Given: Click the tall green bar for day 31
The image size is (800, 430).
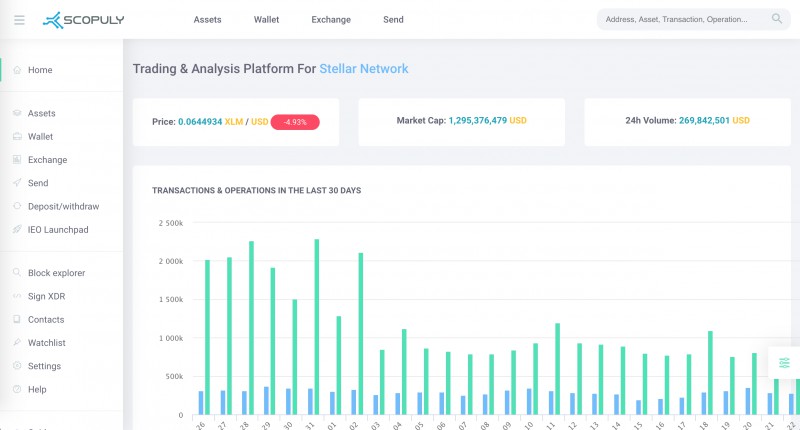Looking at the screenshot, I should point(317,326).
